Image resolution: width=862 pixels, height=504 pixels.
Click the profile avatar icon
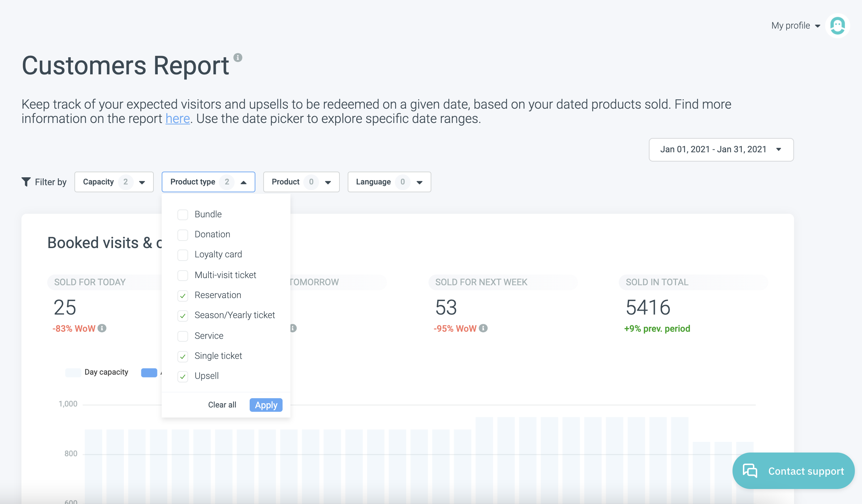(837, 26)
